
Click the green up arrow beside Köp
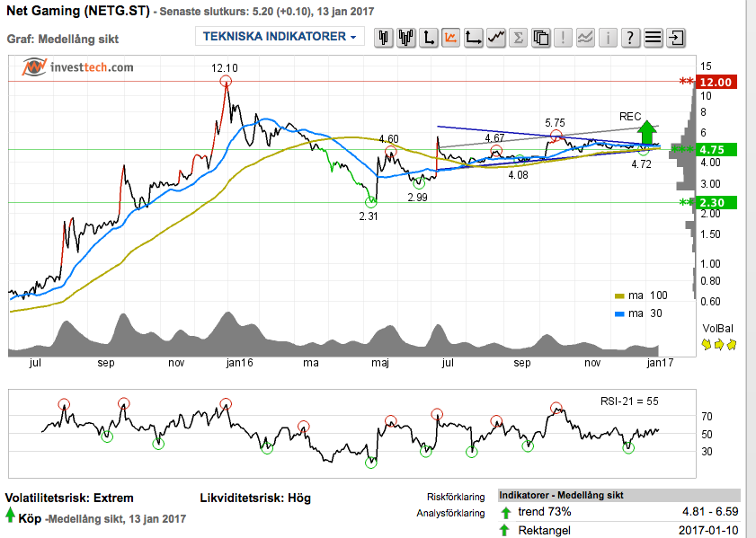point(10,516)
